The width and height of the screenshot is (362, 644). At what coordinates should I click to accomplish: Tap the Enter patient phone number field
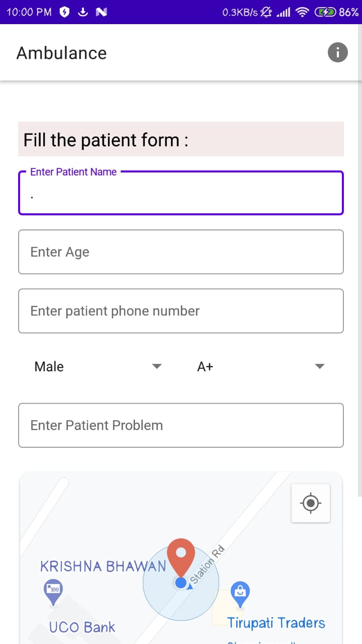(x=181, y=311)
